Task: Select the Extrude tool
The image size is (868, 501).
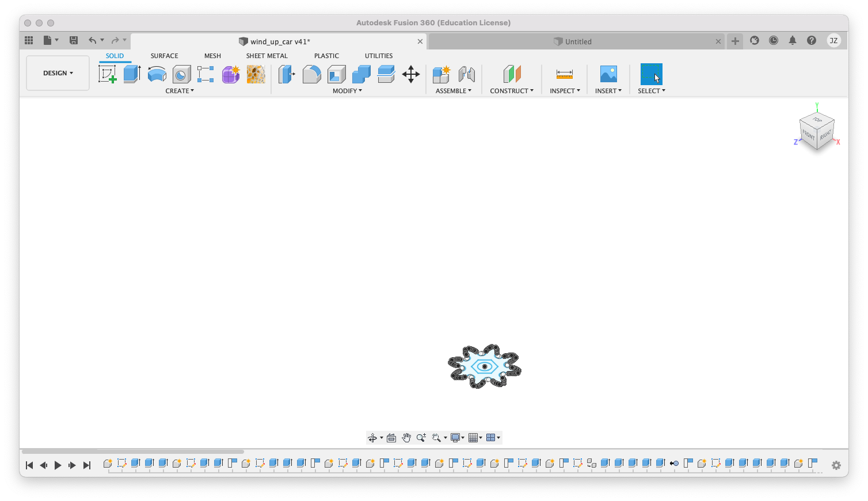Action: coord(132,74)
